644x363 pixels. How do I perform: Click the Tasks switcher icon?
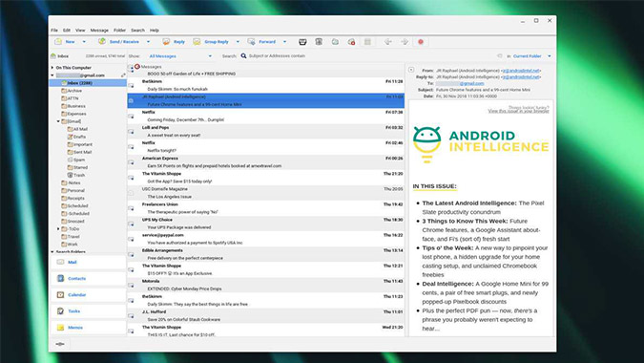point(60,311)
